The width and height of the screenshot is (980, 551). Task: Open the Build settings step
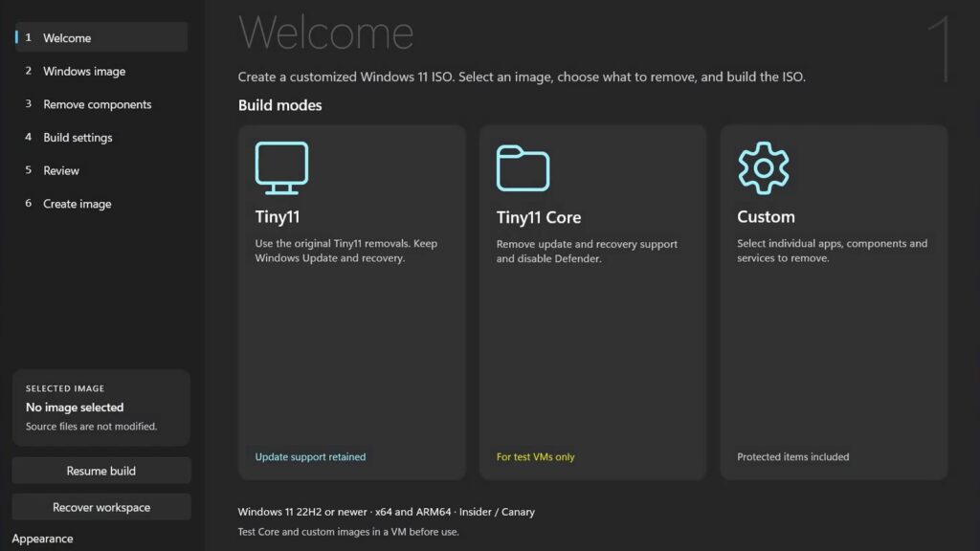[x=101, y=138]
